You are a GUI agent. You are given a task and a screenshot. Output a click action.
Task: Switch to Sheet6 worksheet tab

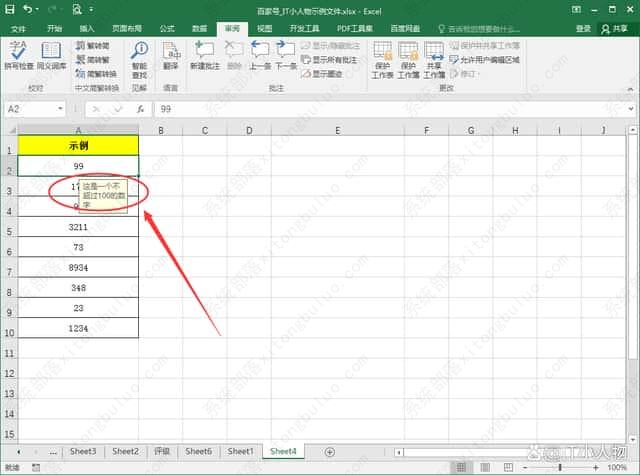[199, 451]
